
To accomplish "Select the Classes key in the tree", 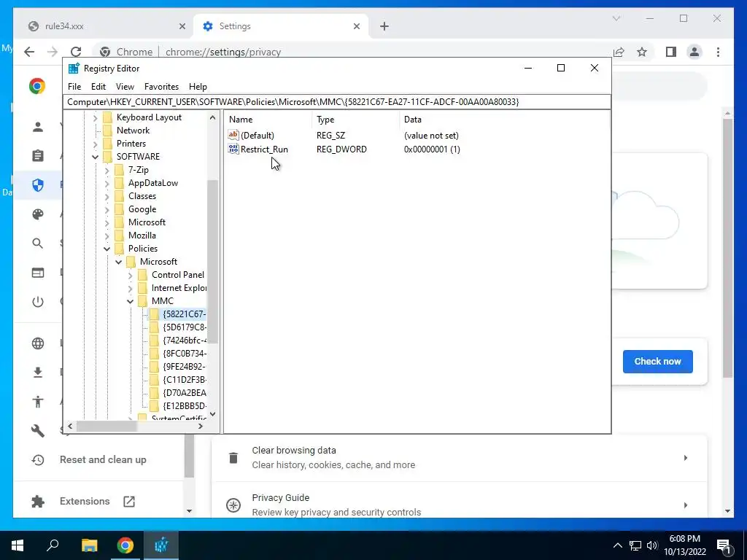I will point(142,196).
